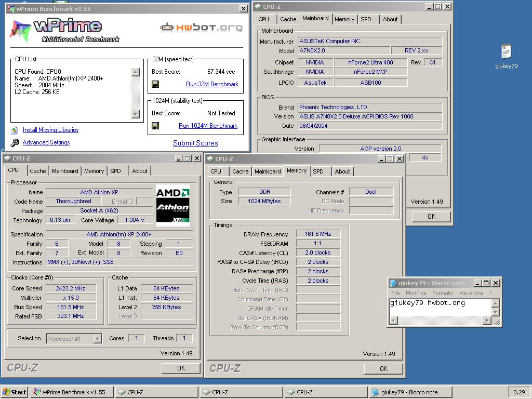Switch to Cache tab in CPU window
Viewport: 532px width, 399px height.
(x=37, y=171)
